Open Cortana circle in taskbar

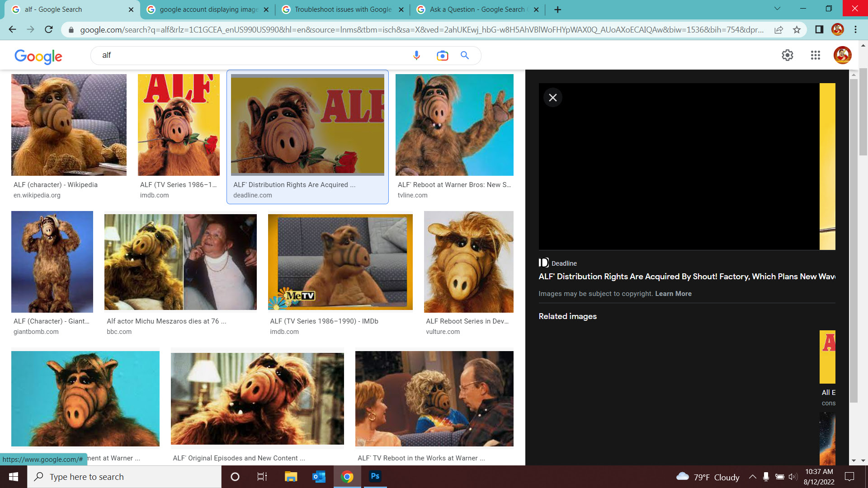pos(235,477)
